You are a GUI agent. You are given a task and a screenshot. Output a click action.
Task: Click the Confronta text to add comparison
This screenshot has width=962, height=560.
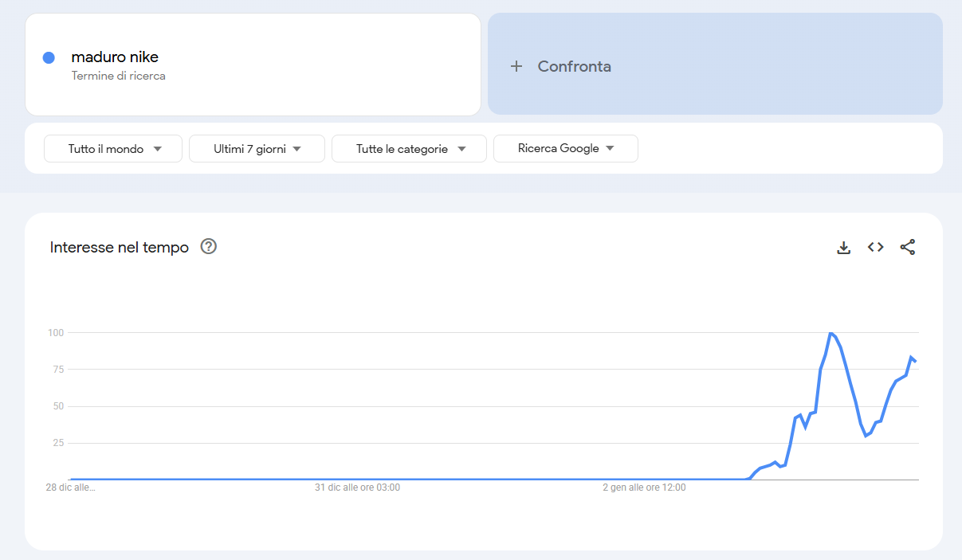574,67
